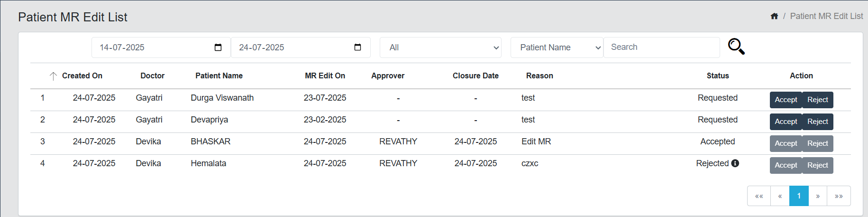This screenshot has width=868, height=217.
Task: Go to the first page of results
Action: pyautogui.click(x=759, y=196)
